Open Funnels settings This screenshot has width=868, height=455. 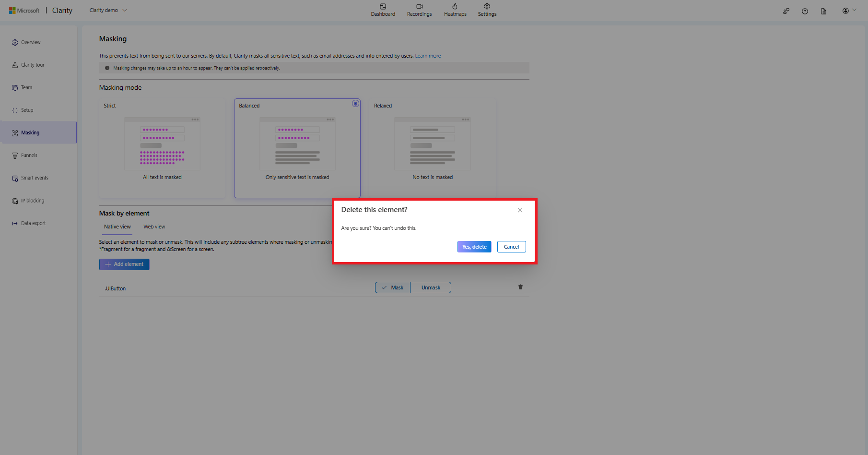pos(38,155)
